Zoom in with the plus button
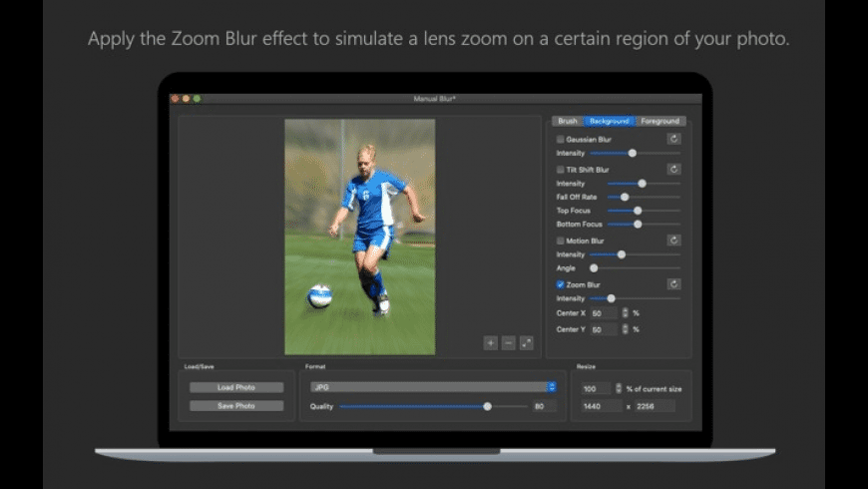Image resolution: width=868 pixels, height=489 pixels. tap(491, 342)
